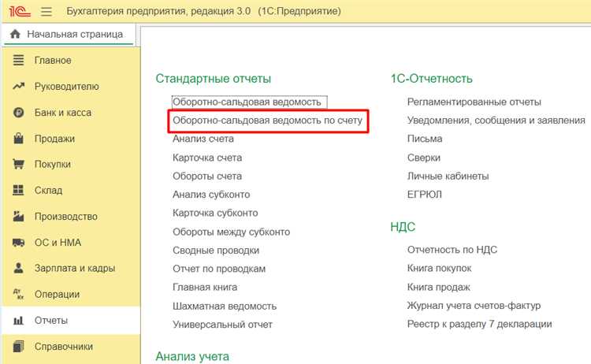Click the Продажи shopping bag icon

tap(18, 139)
